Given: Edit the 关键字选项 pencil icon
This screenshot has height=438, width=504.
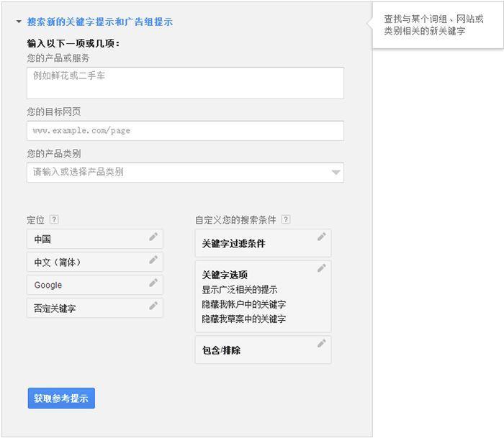Looking at the screenshot, I should pyautogui.click(x=321, y=268).
